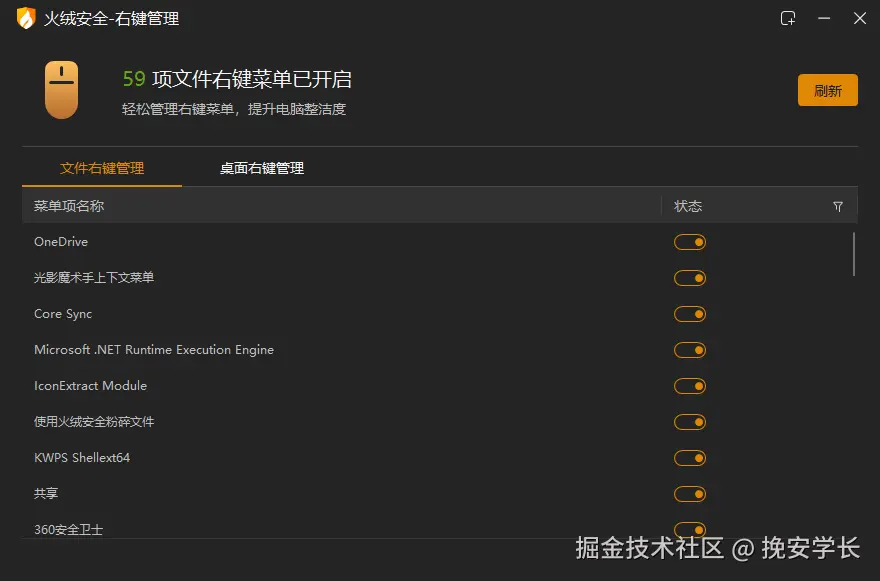Viewport: 880px width, 581px height.
Task: Disable 使用火绒安全粉碎文件 switch
Action: (x=690, y=422)
